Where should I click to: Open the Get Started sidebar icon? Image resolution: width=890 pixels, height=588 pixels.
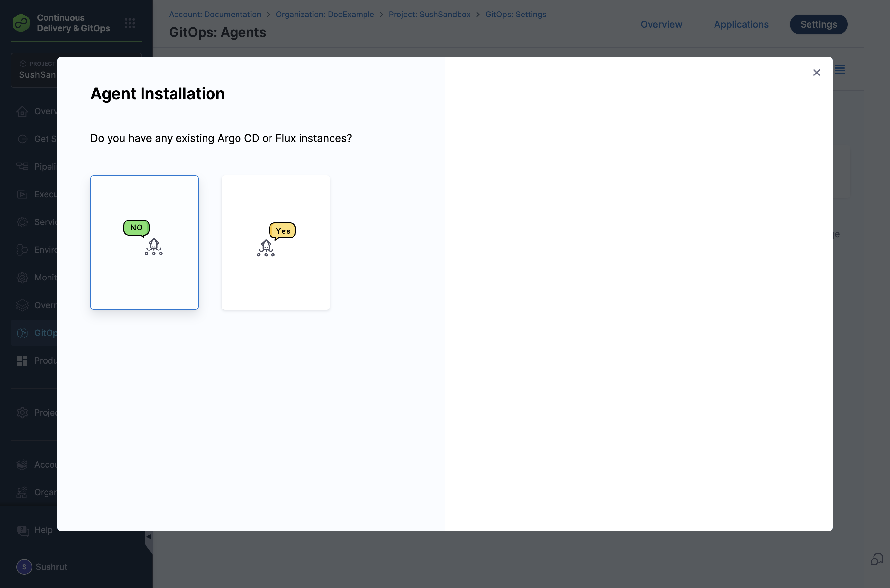coord(22,139)
